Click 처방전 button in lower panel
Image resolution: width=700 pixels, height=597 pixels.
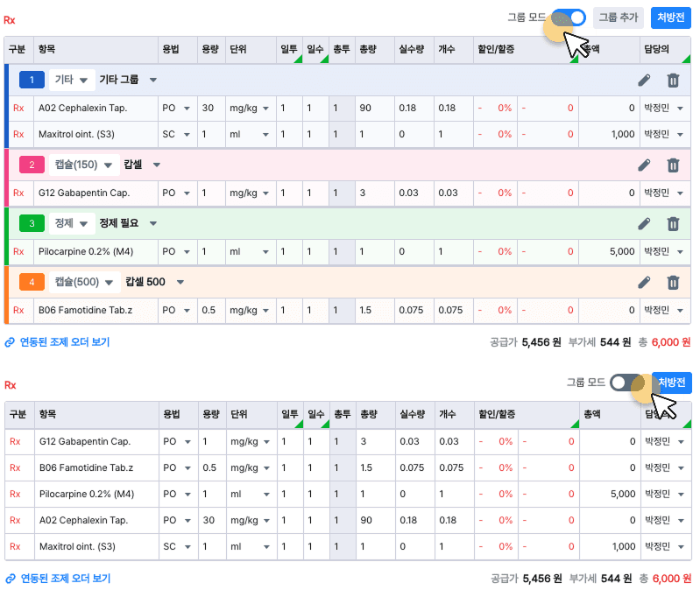(672, 383)
